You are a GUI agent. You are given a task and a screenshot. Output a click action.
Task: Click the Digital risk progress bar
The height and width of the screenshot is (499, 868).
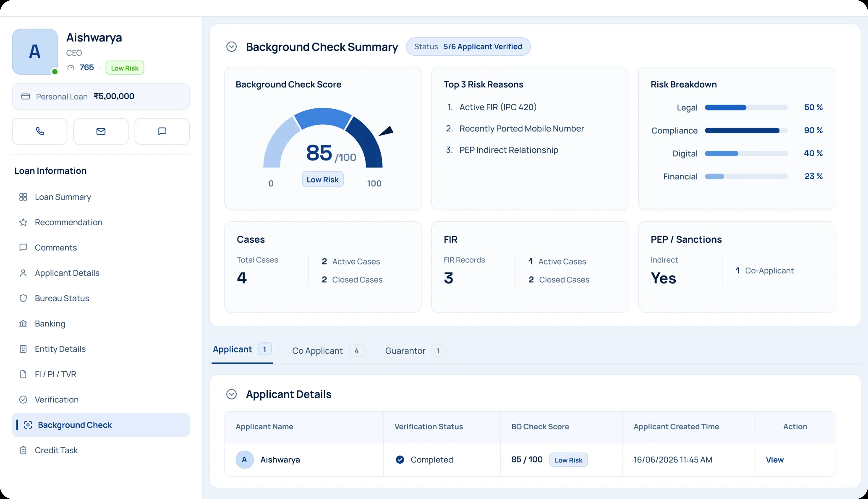[x=746, y=154]
